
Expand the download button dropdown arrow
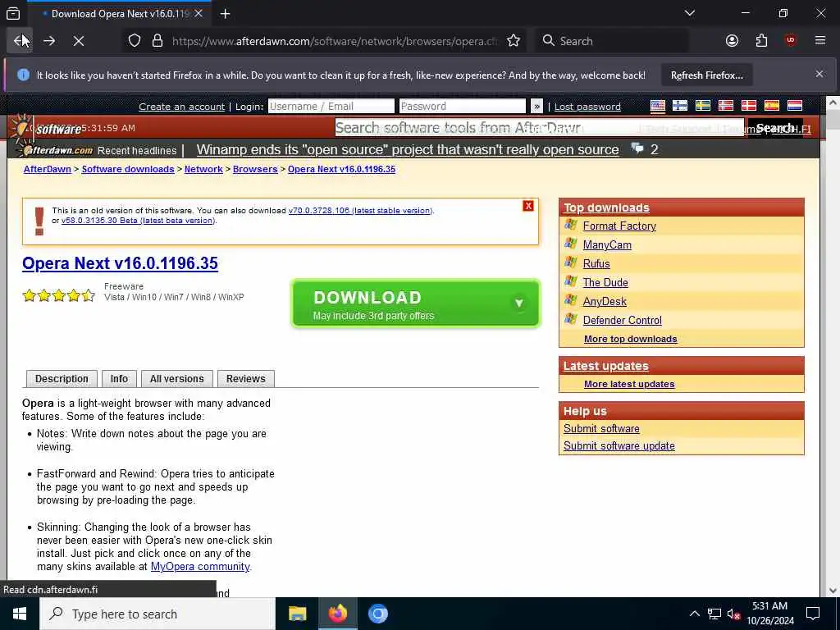click(x=518, y=304)
